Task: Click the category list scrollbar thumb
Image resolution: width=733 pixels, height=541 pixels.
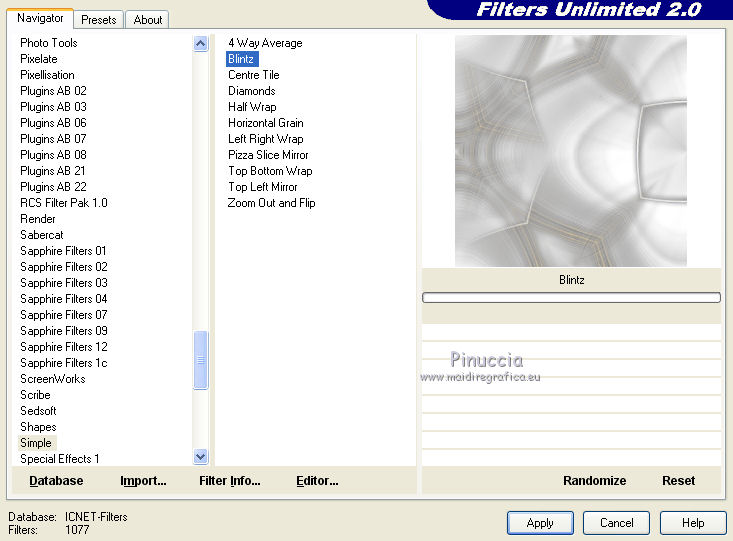Action: [x=201, y=360]
